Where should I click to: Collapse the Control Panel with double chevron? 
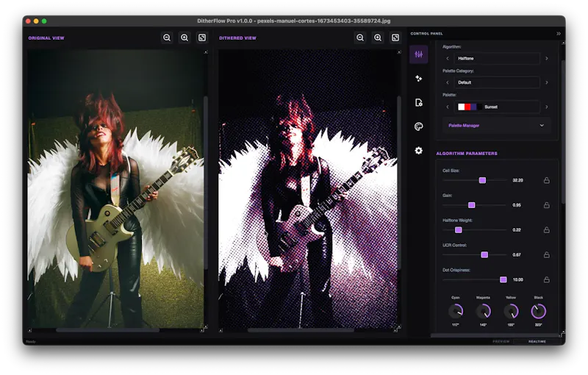[x=559, y=33]
